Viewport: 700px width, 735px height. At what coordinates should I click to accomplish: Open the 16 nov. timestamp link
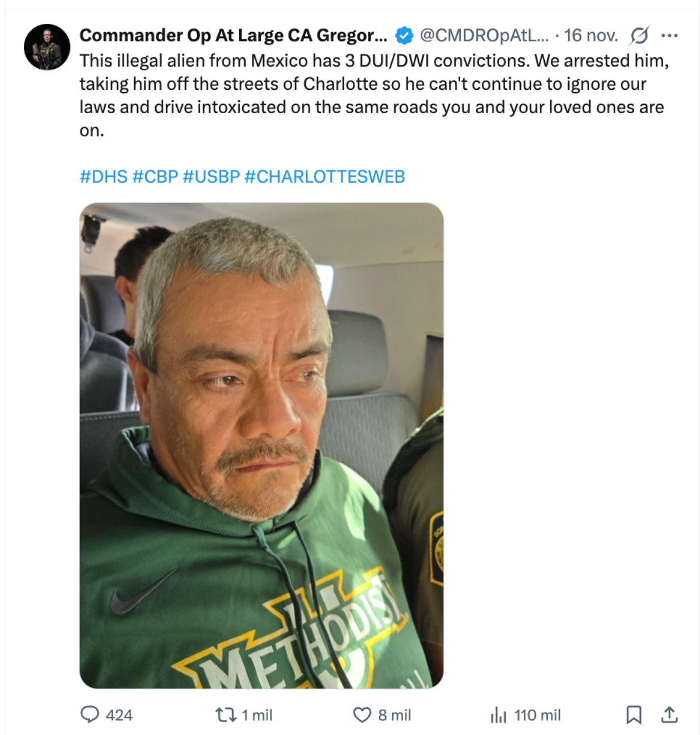pos(591,36)
